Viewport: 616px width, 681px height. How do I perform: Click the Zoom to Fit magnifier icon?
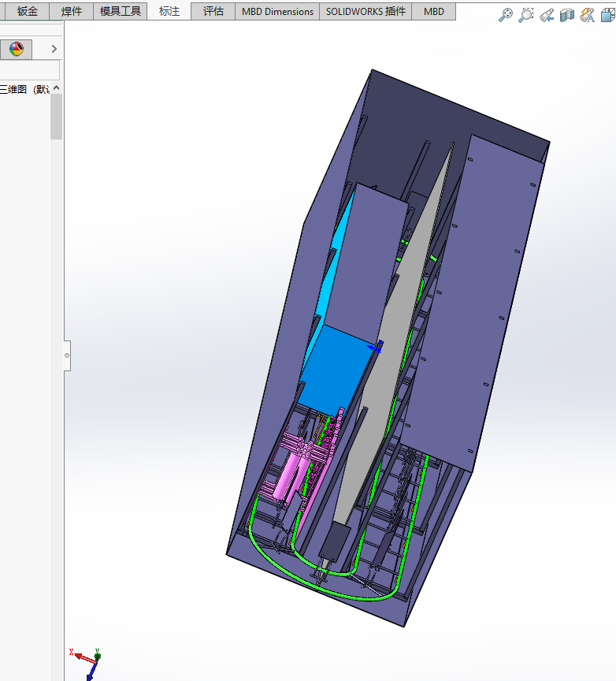506,15
